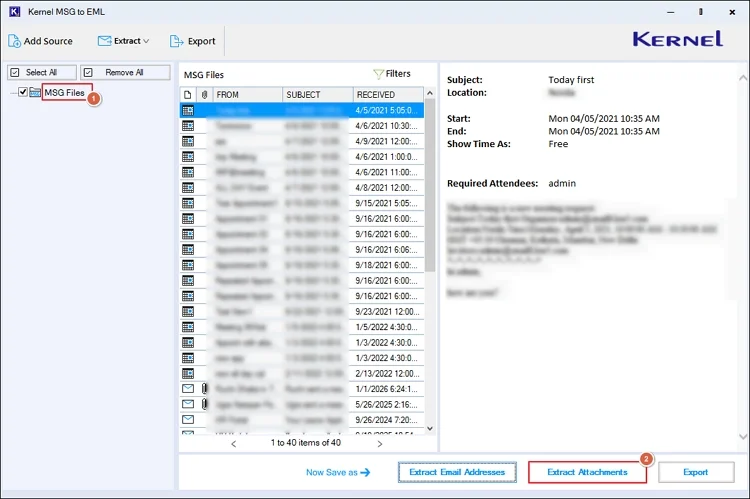Viewport: 750px width, 499px height.
Task: Click the MSG Files folder icon
Action: (x=35, y=92)
